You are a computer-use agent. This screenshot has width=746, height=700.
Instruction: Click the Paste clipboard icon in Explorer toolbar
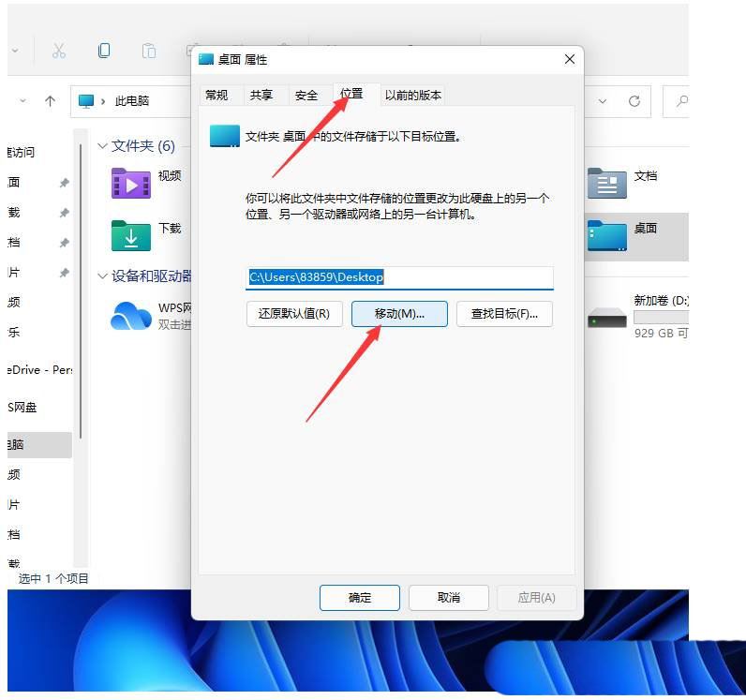[x=149, y=51]
